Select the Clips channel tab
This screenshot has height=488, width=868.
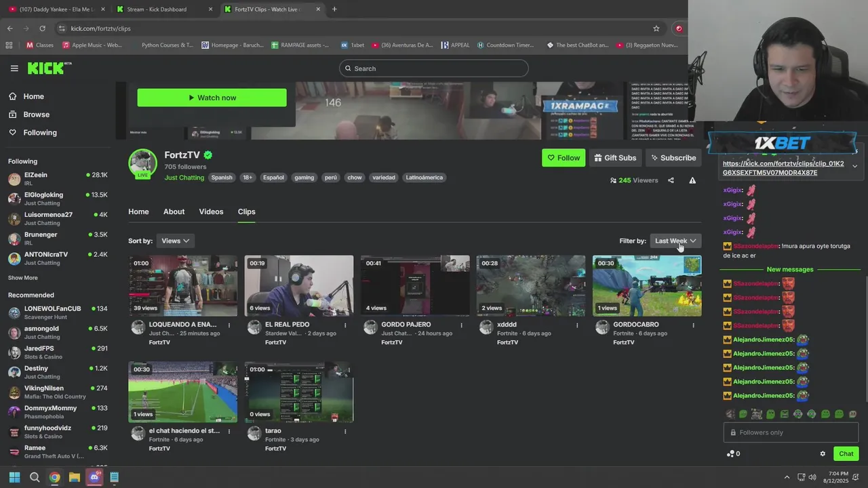click(x=246, y=211)
